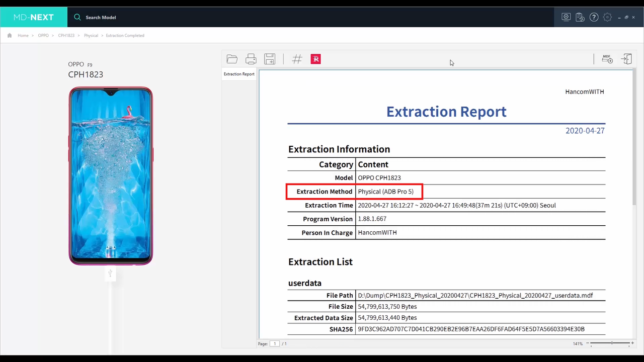Click the MDF creation icon
Screen dimensions: 644x362
click(x=607, y=59)
